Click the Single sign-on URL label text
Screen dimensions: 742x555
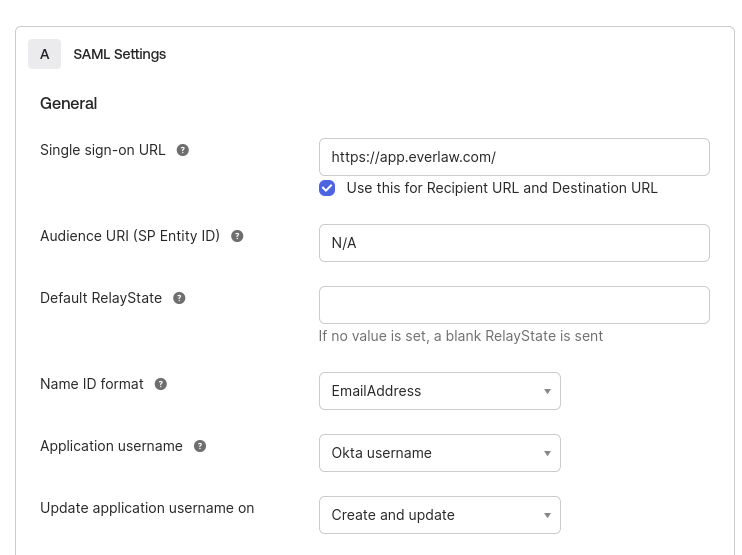(103, 150)
